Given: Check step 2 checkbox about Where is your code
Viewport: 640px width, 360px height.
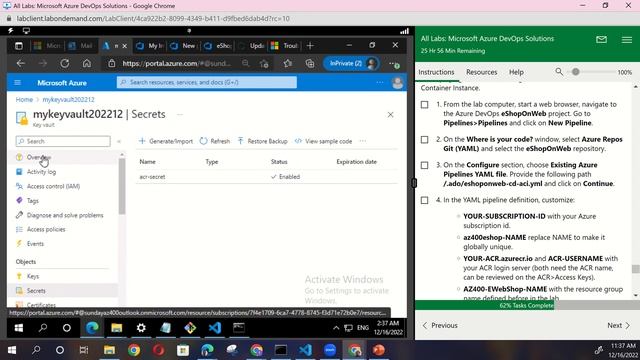Looking at the screenshot, I should [424, 140].
